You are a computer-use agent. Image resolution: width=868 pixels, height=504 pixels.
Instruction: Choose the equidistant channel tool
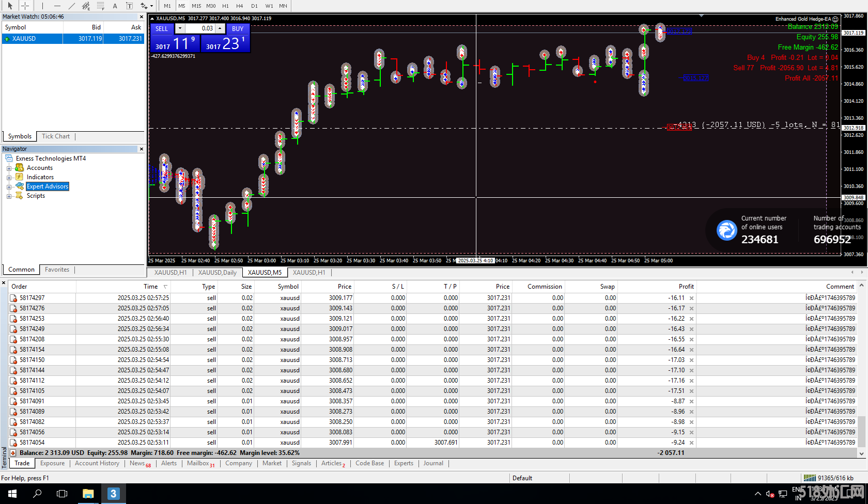pos(86,6)
